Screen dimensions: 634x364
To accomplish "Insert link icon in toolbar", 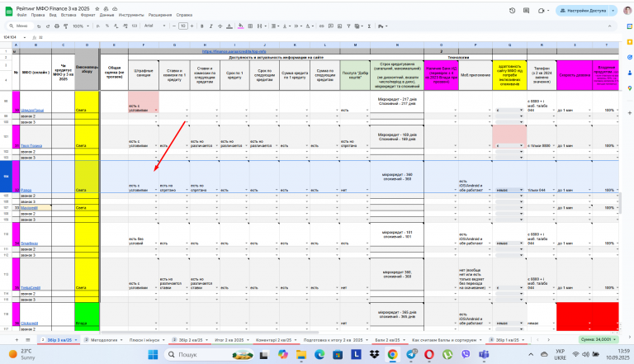I will click(x=322, y=26).
